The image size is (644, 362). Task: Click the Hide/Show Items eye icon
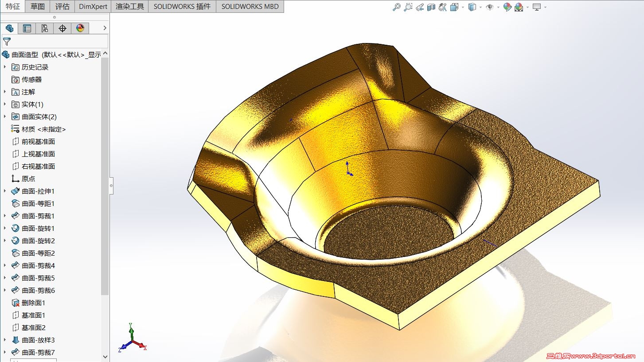point(490,7)
